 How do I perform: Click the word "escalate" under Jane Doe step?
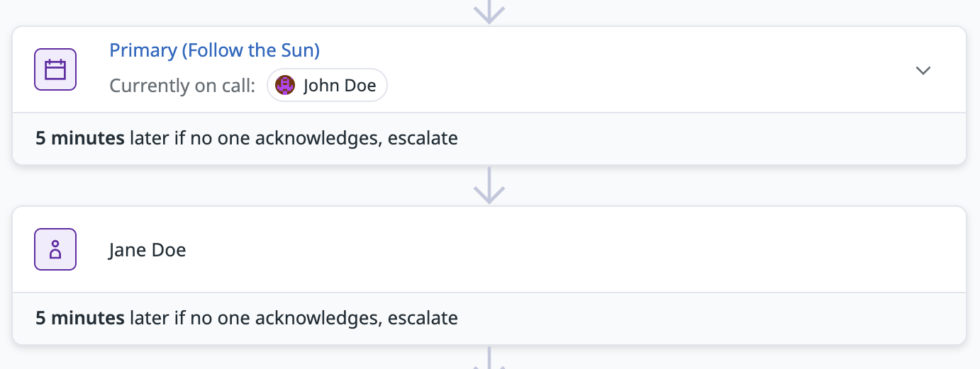click(x=423, y=318)
